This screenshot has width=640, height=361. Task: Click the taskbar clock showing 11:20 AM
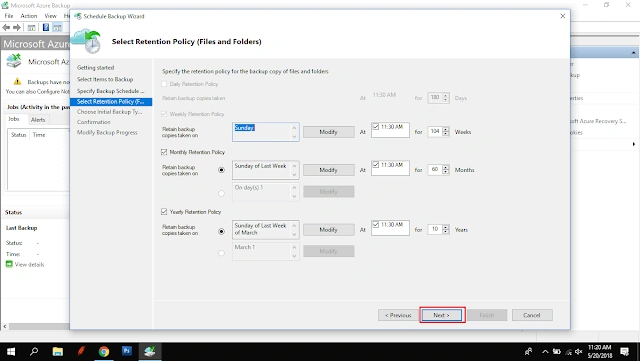click(600, 352)
